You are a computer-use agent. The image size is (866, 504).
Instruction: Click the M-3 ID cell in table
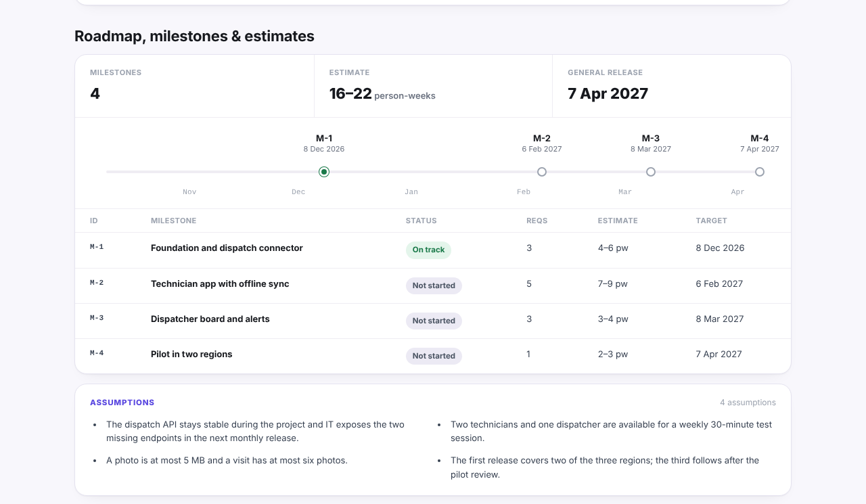coord(97,317)
